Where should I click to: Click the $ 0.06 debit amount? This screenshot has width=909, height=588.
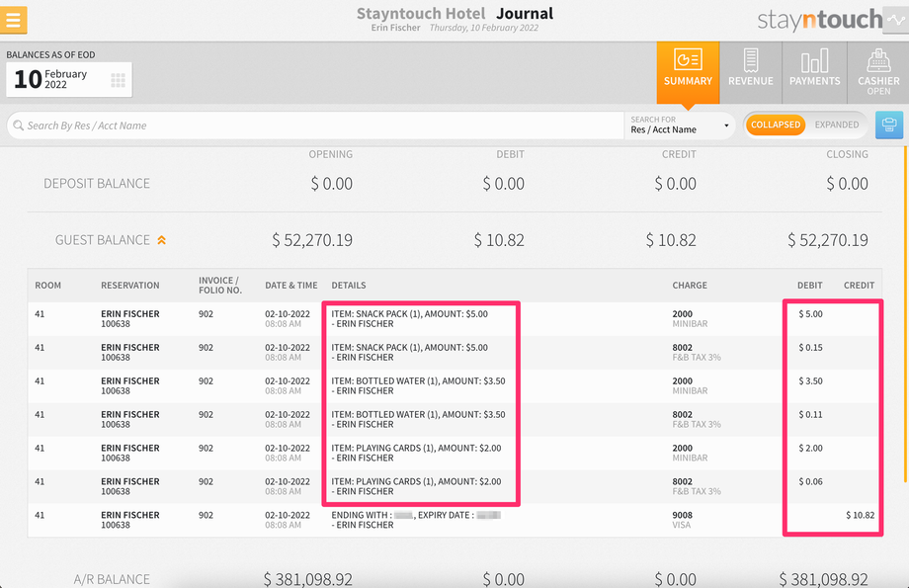click(x=810, y=481)
